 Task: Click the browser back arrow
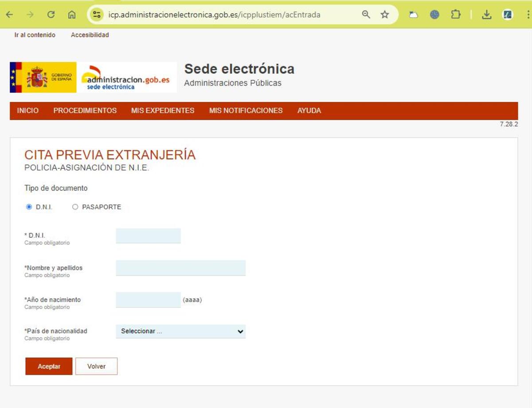(x=9, y=15)
